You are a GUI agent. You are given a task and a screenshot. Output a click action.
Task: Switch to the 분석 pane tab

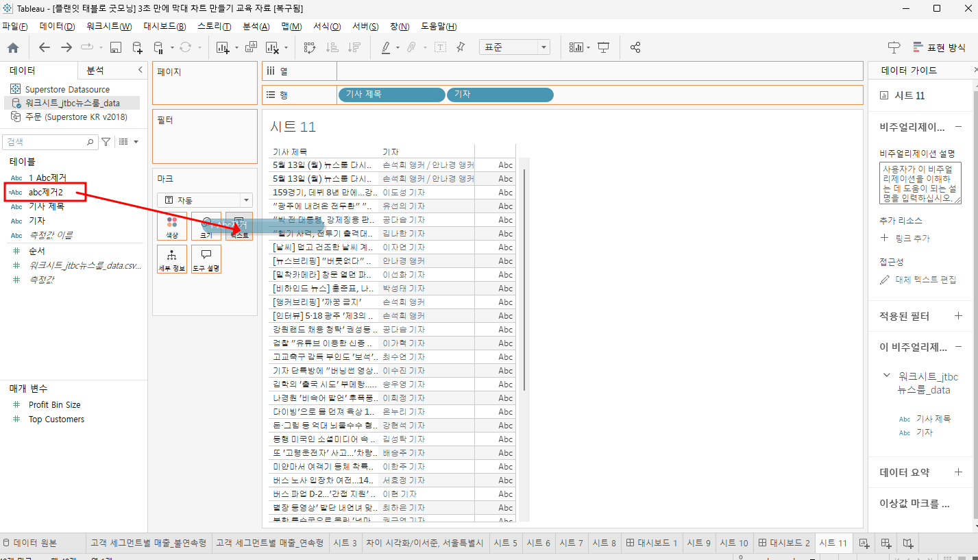click(95, 70)
